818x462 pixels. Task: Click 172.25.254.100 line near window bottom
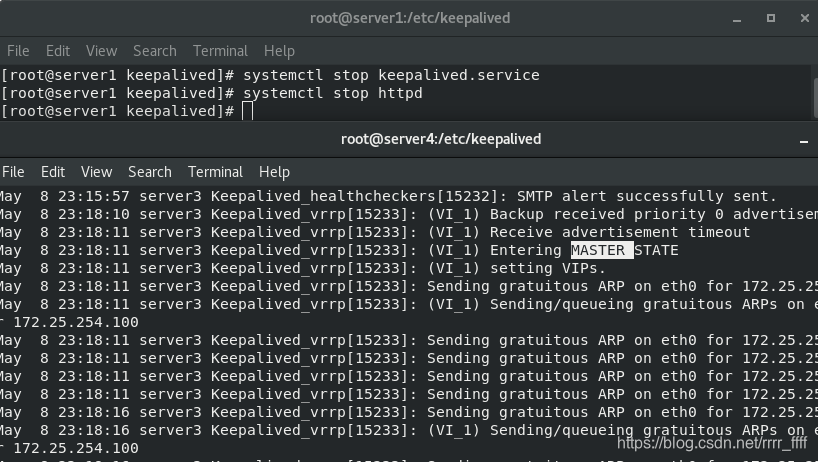[x=76, y=448]
